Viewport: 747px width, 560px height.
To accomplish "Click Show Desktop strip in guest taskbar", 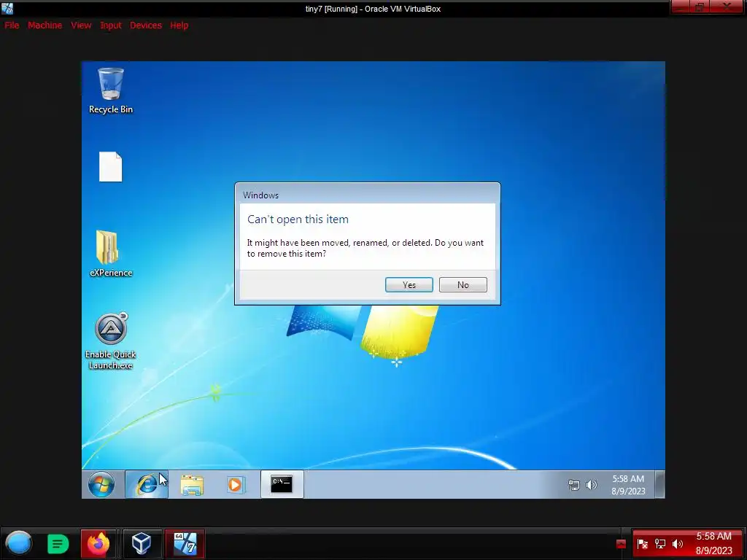I will (659, 484).
